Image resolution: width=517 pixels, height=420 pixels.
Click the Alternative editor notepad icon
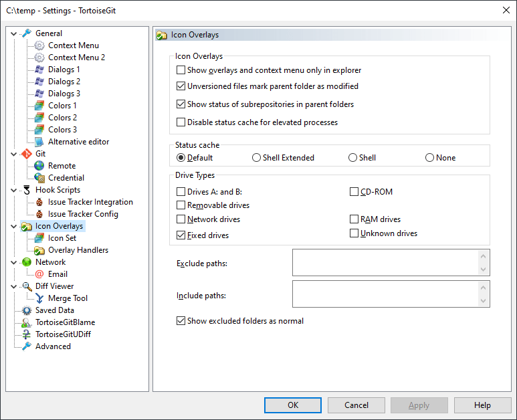[39, 142]
